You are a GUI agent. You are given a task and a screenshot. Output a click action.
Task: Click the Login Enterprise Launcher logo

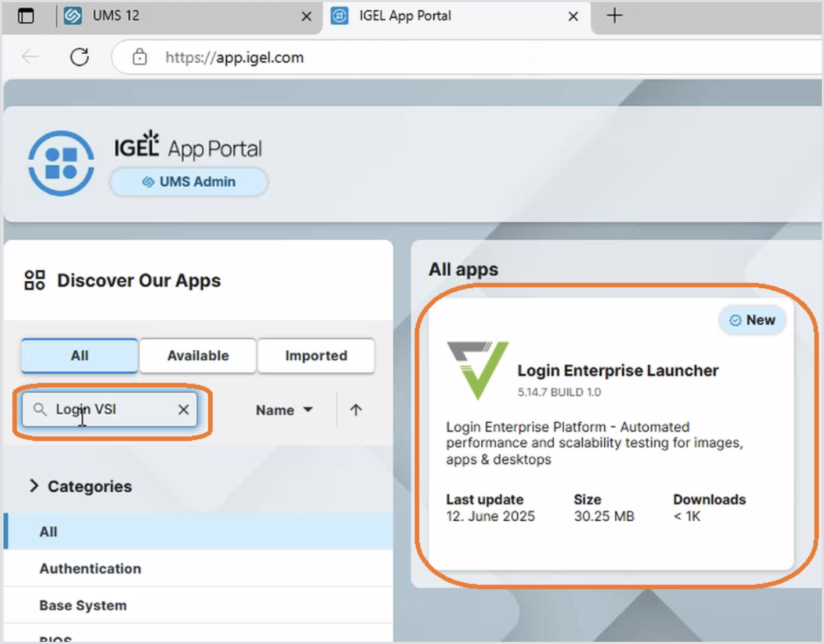click(x=478, y=370)
